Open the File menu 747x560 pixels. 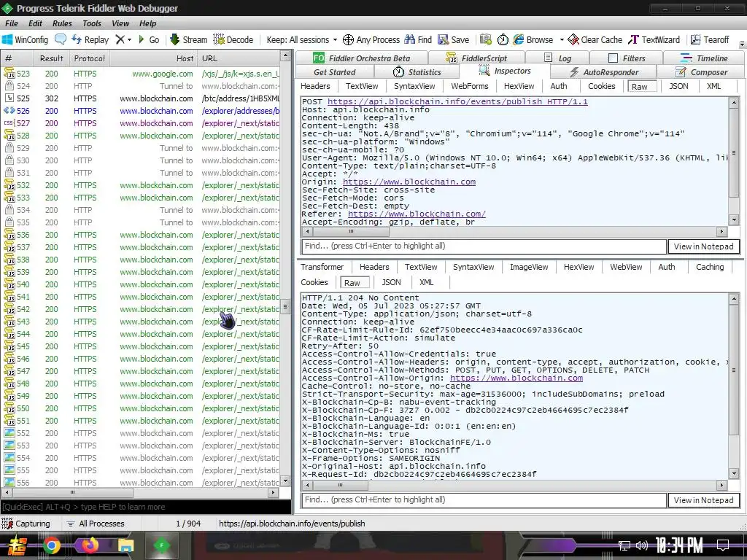pyautogui.click(x=12, y=23)
